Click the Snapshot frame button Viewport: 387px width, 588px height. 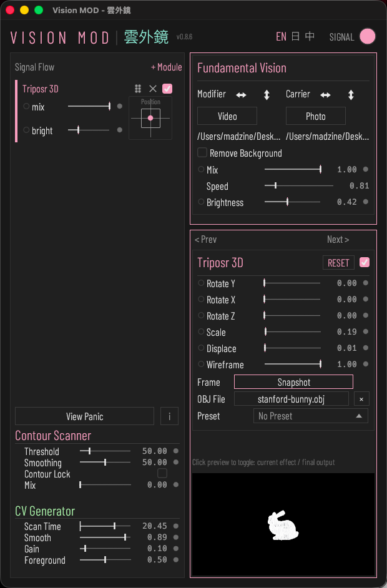[293, 382]
